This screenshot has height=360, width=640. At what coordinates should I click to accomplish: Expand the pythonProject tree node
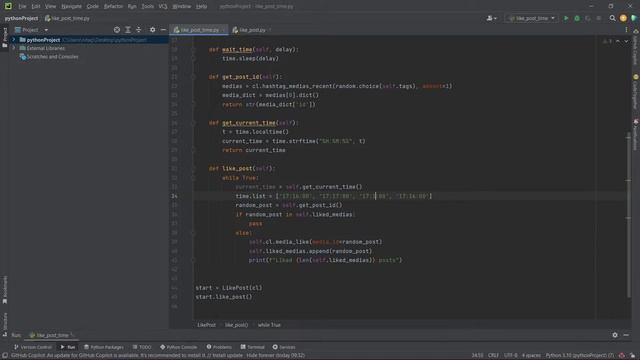(13, 40)
